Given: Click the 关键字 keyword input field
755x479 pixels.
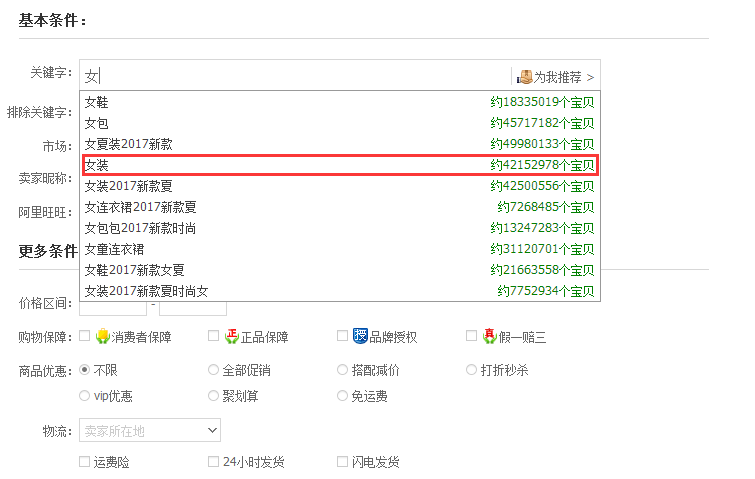Looking at the screenshot, I should (300, 76).
